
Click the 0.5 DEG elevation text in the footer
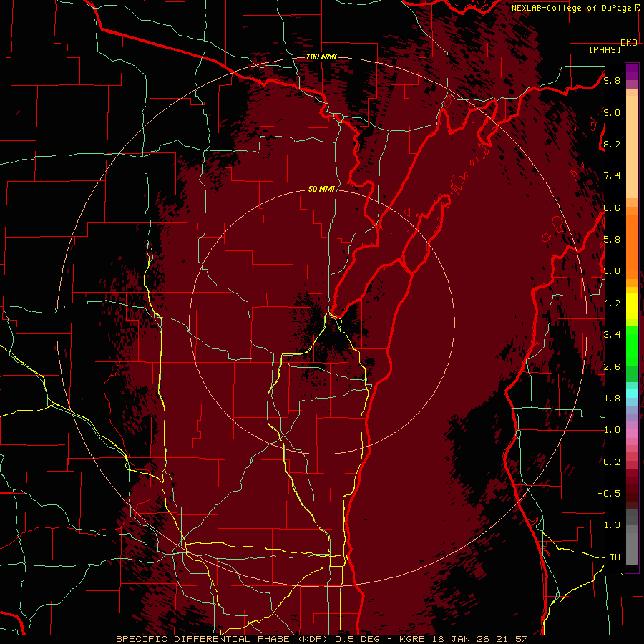tap(358, 639)
